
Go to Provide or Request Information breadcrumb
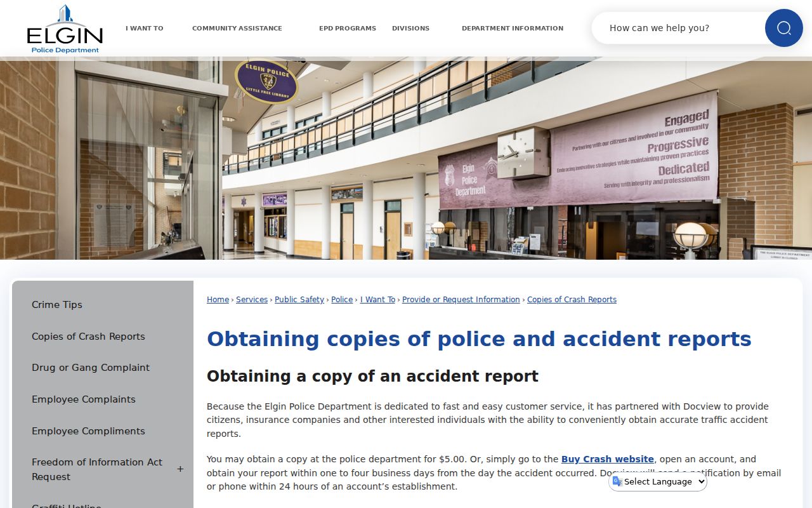[461, 300]
